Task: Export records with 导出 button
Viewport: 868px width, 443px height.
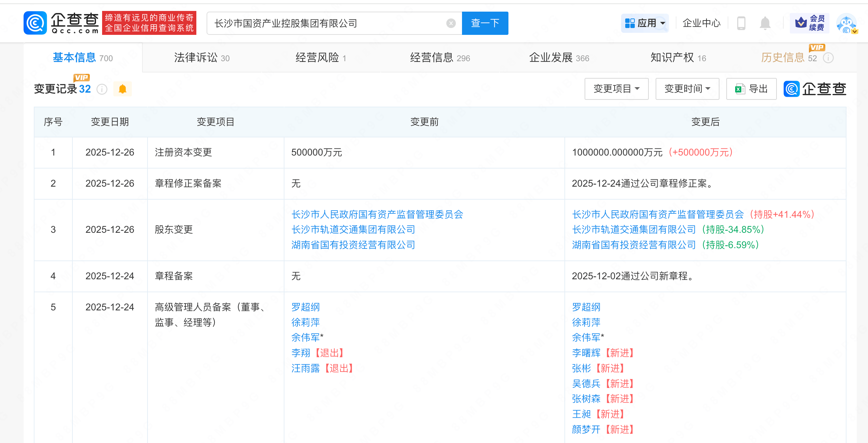Action: [x=751, y=89]
